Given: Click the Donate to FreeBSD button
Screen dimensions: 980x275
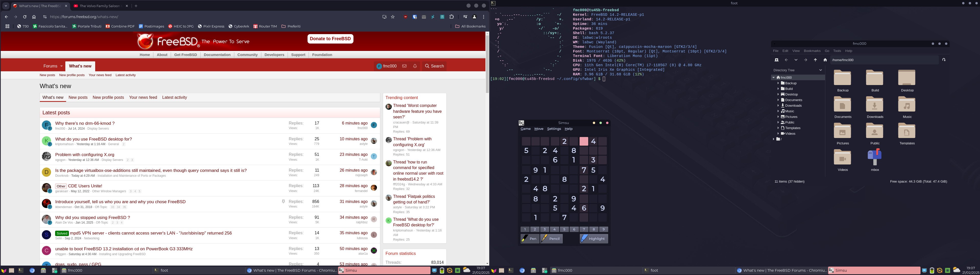Looking at the screenshot, I should tap(330, 39).
